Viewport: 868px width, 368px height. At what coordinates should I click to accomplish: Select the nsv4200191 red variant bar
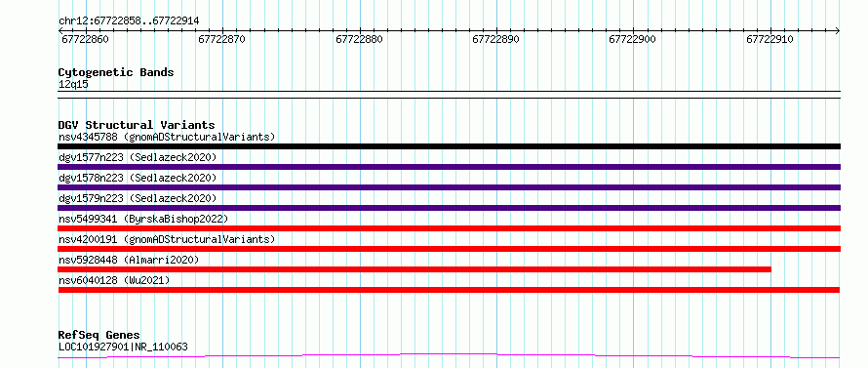(x=449, y=249)
